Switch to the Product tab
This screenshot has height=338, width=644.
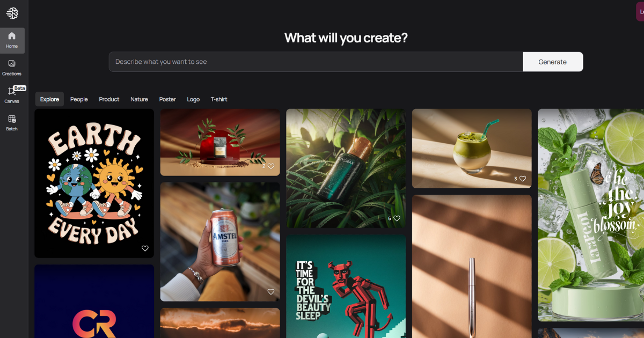coord(109,99)
